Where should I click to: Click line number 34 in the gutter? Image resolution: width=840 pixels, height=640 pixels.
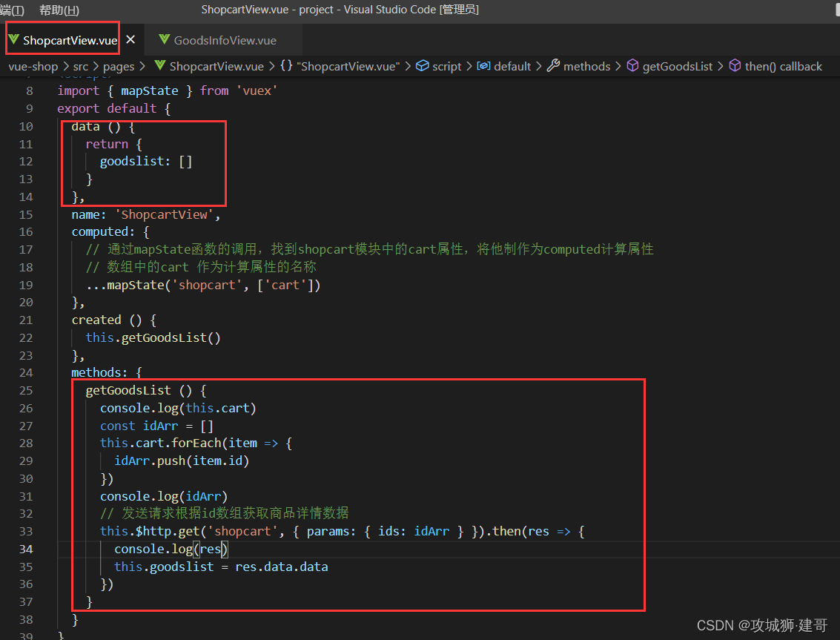tap(26, 549)
